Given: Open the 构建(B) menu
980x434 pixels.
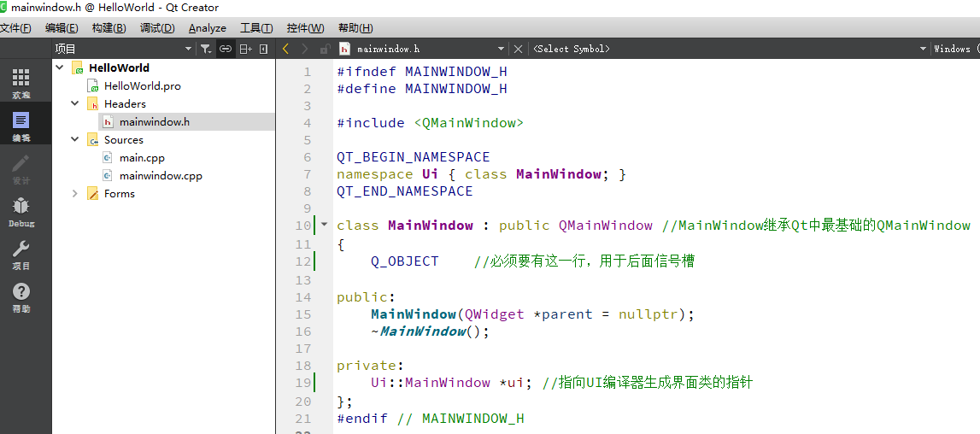Looking at the screenshot, I should pos(109,28).
